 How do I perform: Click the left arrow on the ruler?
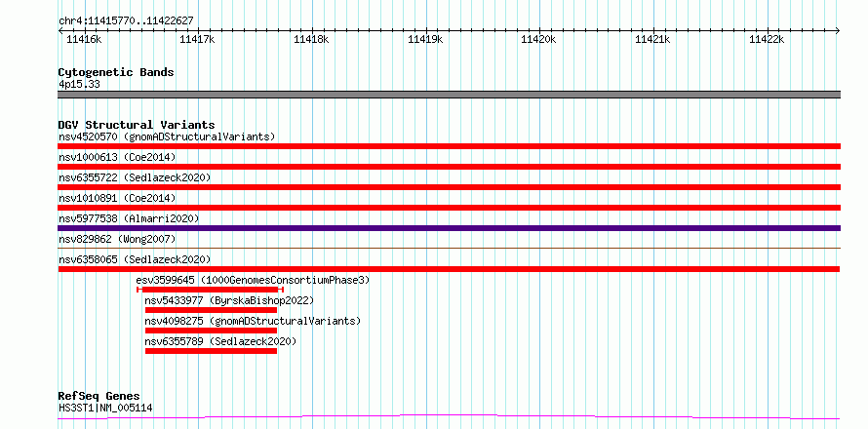click(x=60, y=30)
